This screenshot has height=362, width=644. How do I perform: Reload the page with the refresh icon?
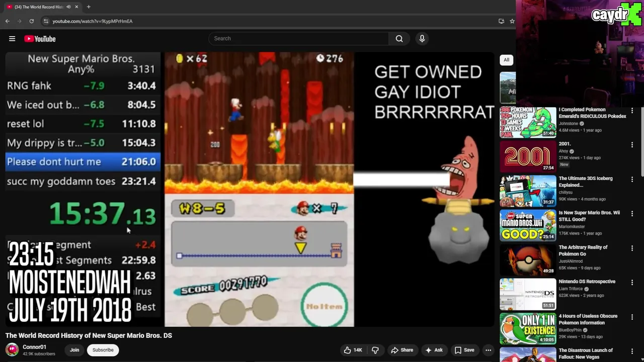[x=32, y=21]
